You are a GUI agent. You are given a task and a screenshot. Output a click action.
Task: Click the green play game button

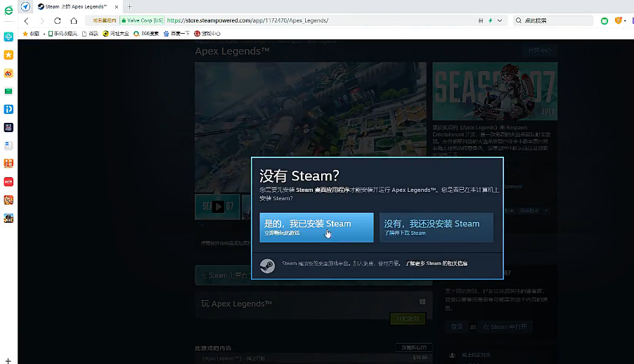[x=408, y=319]
